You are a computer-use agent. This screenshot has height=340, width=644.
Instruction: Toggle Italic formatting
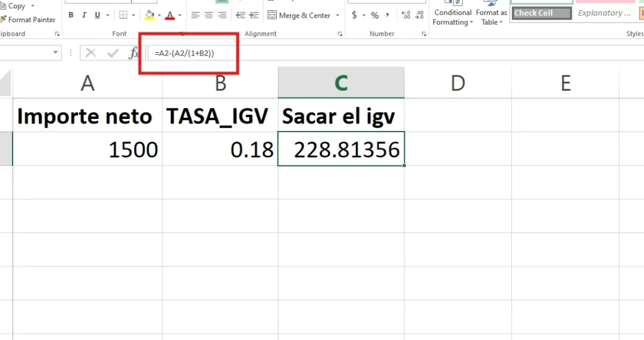(84, 15)
